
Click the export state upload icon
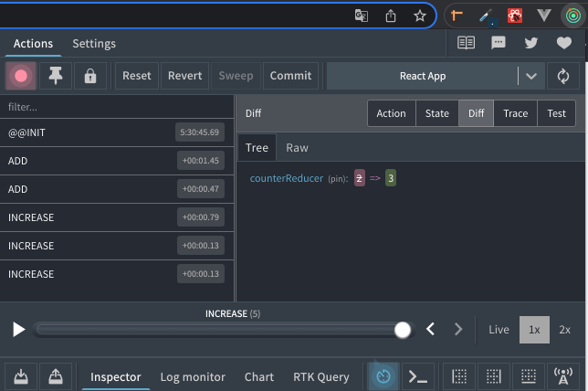(x=56, y=376)
